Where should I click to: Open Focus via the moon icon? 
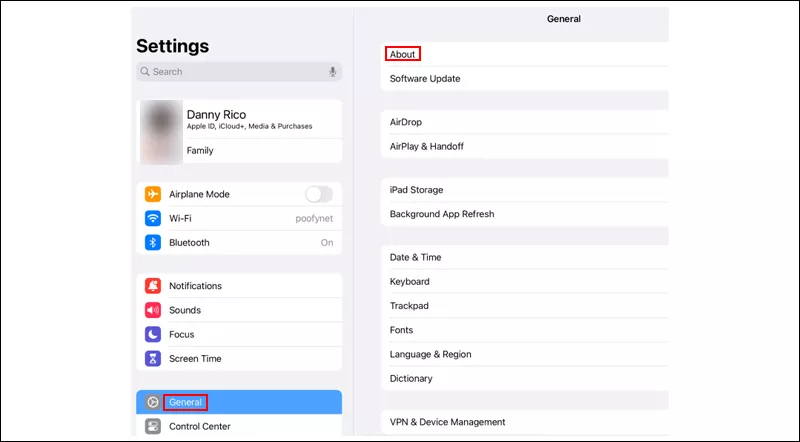click(x=153, y=334)
